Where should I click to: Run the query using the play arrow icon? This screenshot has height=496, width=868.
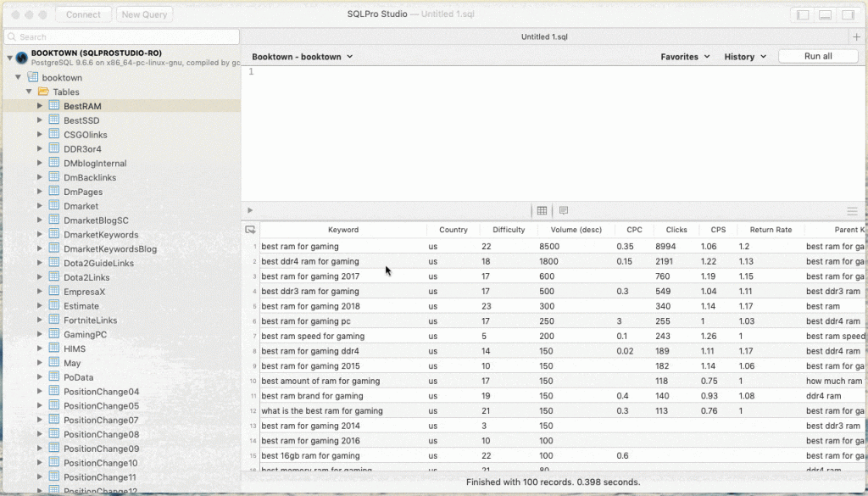click(248, 209)
